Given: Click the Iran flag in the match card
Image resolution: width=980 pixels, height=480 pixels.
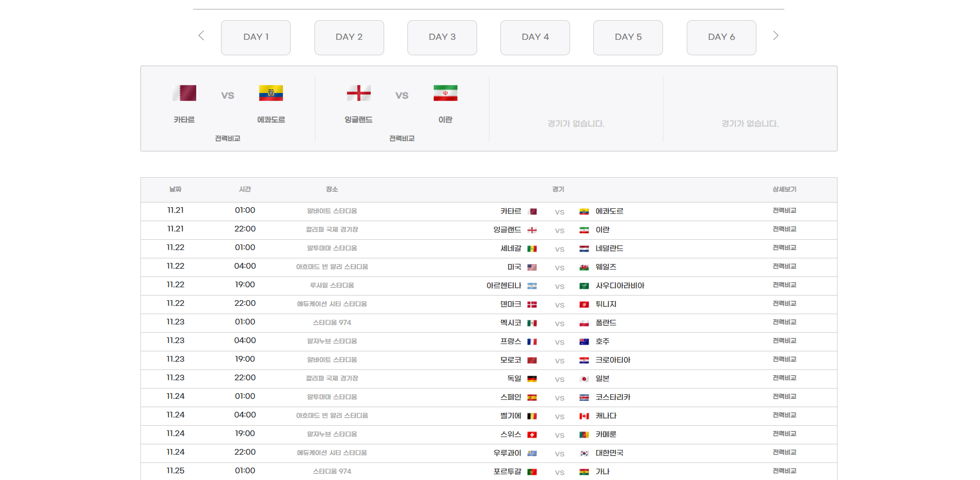Looking at the screenshot, I should pyautogui.click(x=446, y=93).
